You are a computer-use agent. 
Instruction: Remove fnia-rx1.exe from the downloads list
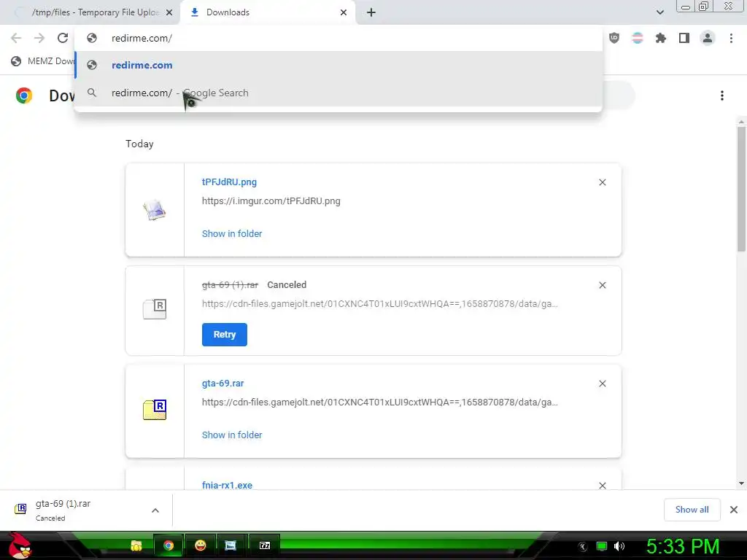coord(602,485)
